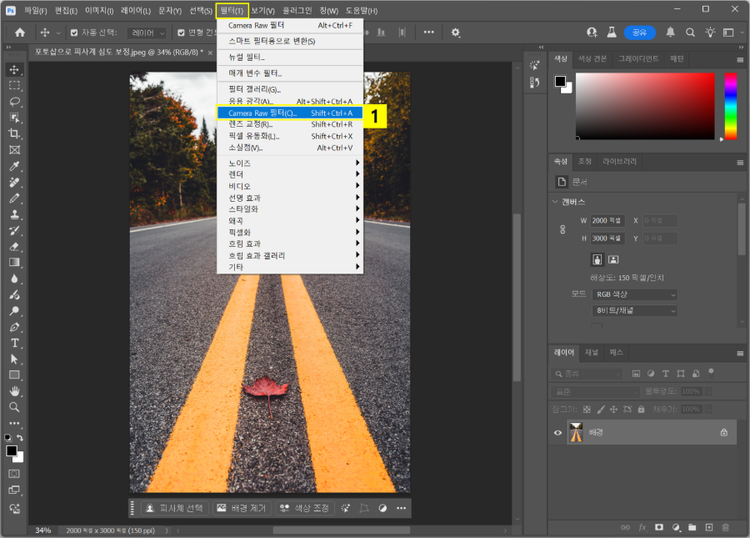The image size is (750, 538).
Task: Choose 필터 갤러리 menu entry
Action: [x=290, y=89]
